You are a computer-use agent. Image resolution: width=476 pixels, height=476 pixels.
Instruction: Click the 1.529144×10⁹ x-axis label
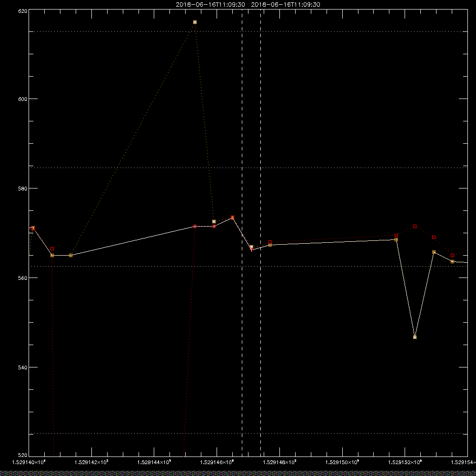(x=154, y=462)
